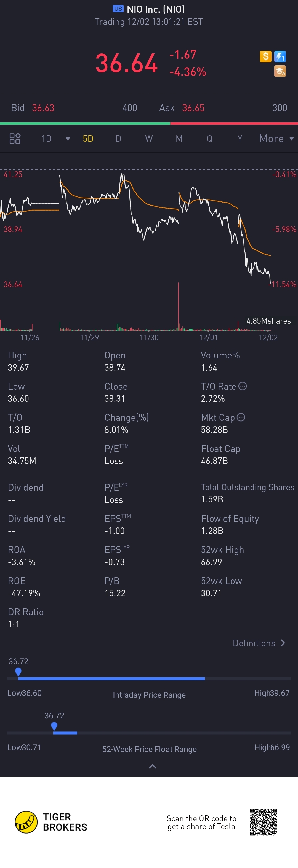
Task: Tap the Mkt Cap info icon
Action: click(241, 417)
